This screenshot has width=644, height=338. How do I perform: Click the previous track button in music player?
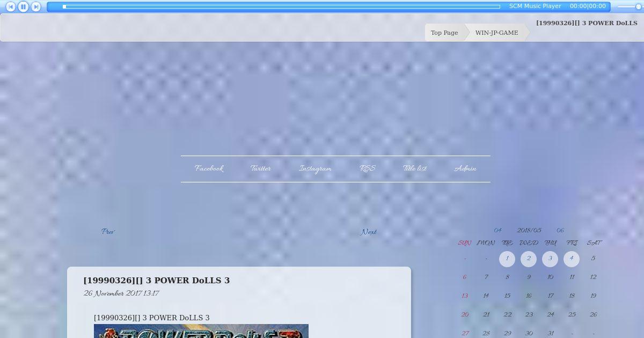click(x=11, y=7)
